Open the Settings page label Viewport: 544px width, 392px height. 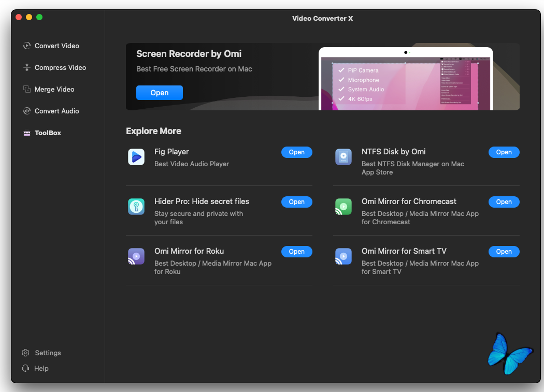48,353
